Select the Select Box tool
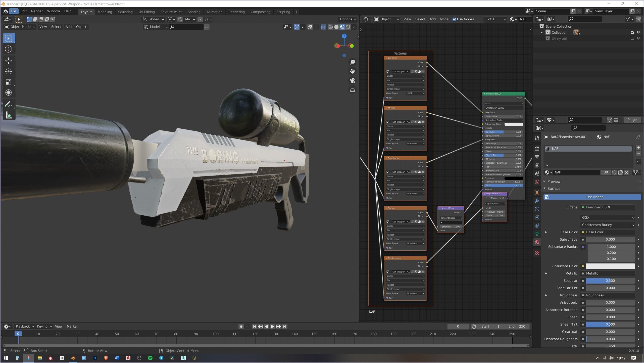This screenshot has height=363, width=644. pos(9,38)
